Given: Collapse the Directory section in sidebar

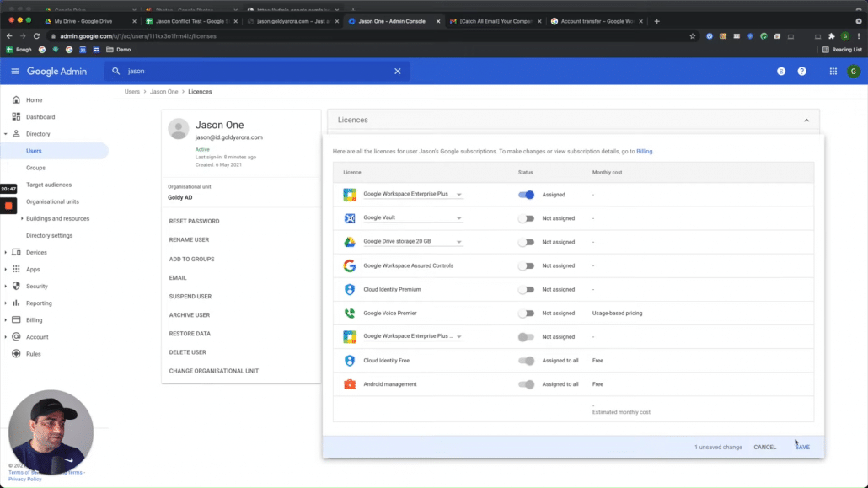Looking at the screenshot, I should point(6,134).
